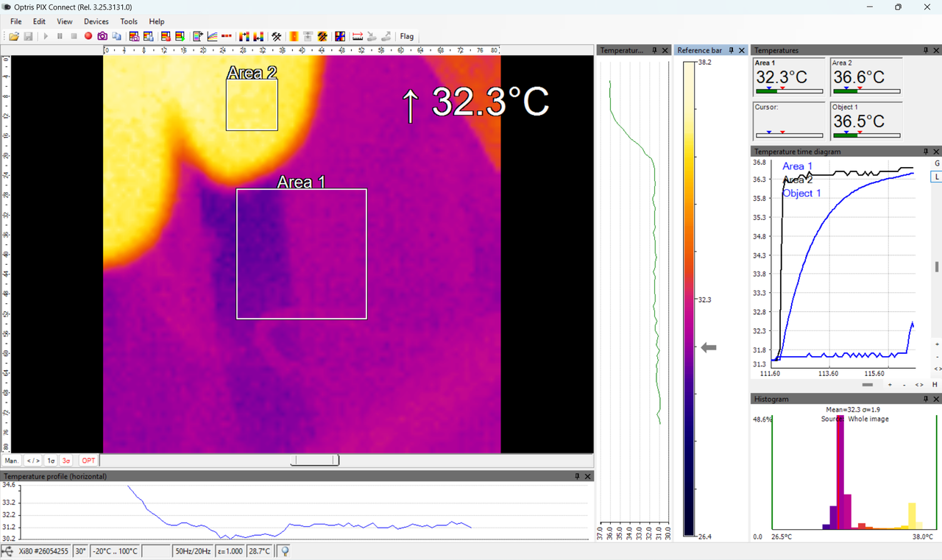Open the File menu
This screenshot has height=560, width=942.
pyautogui.click(x=15, y=21)
